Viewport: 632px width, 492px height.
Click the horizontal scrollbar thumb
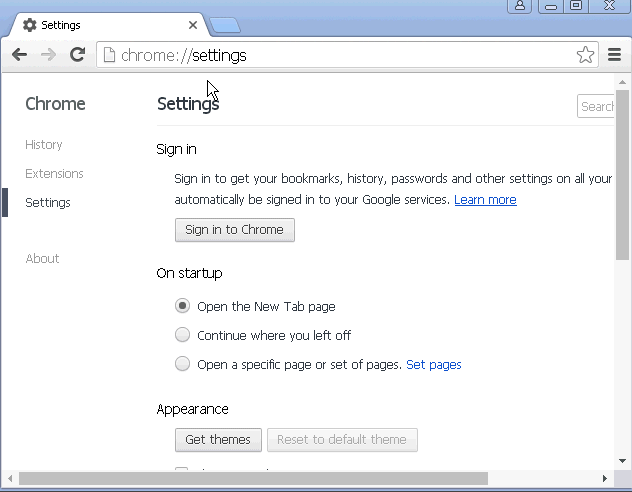(254, 478)
